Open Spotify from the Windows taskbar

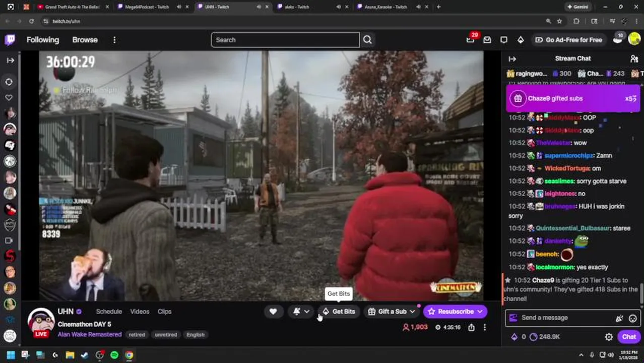pyautogui.click(x=114, y=355)
